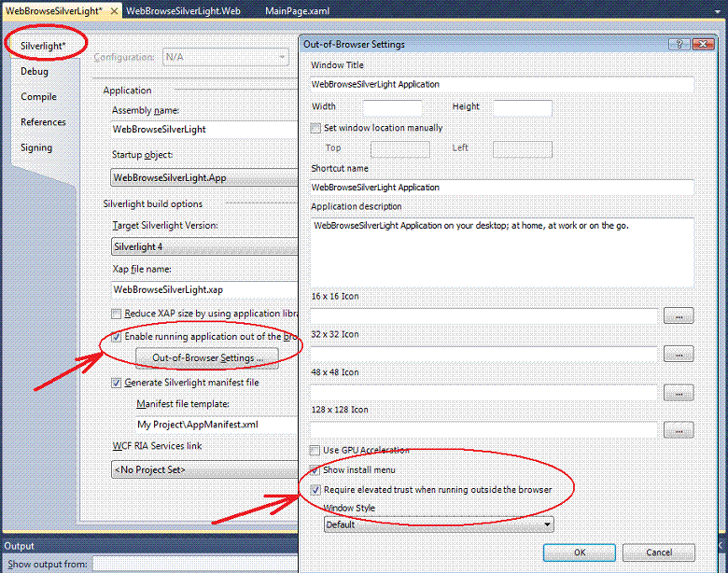Screen dimensions: 728x573
Task: Click the Show output from field
Action: point(195,565)
